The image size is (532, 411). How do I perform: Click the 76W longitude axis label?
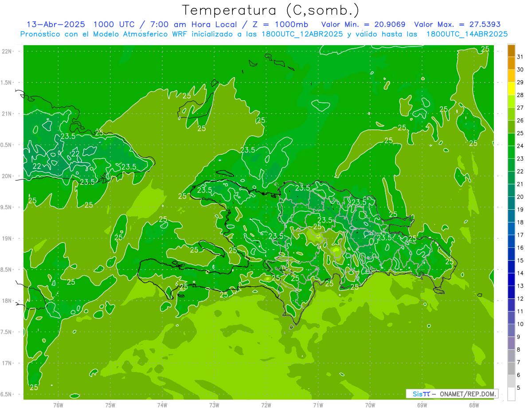[x=58, y=405]
